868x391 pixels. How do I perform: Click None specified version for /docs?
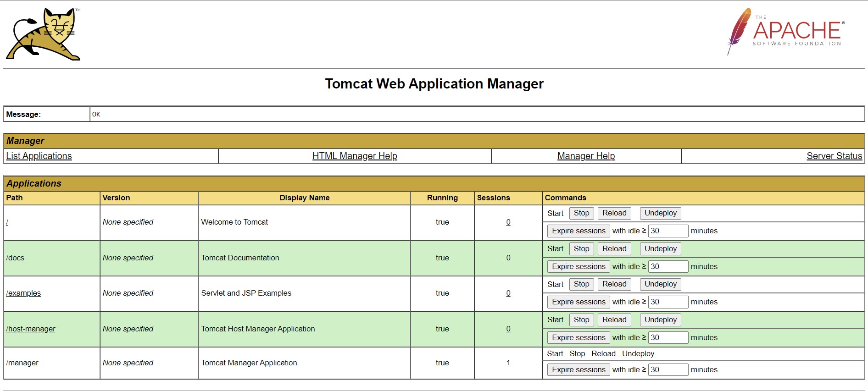point(128,258)
